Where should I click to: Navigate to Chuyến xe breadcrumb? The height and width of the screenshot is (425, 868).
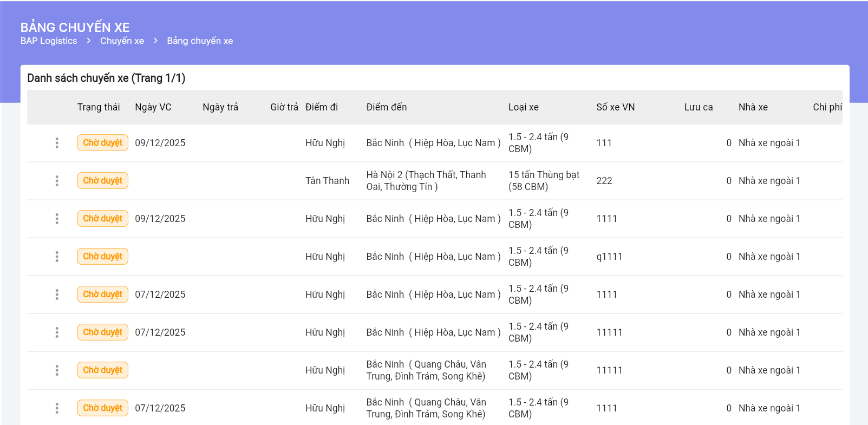pyautogui.click(x=122, y=41)
